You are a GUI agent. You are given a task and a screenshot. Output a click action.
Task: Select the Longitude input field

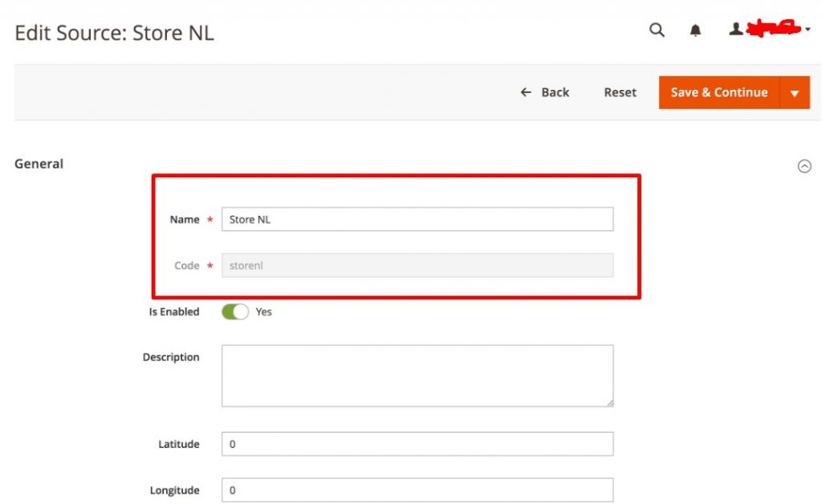pyautogui.click(x=417, y=490)
